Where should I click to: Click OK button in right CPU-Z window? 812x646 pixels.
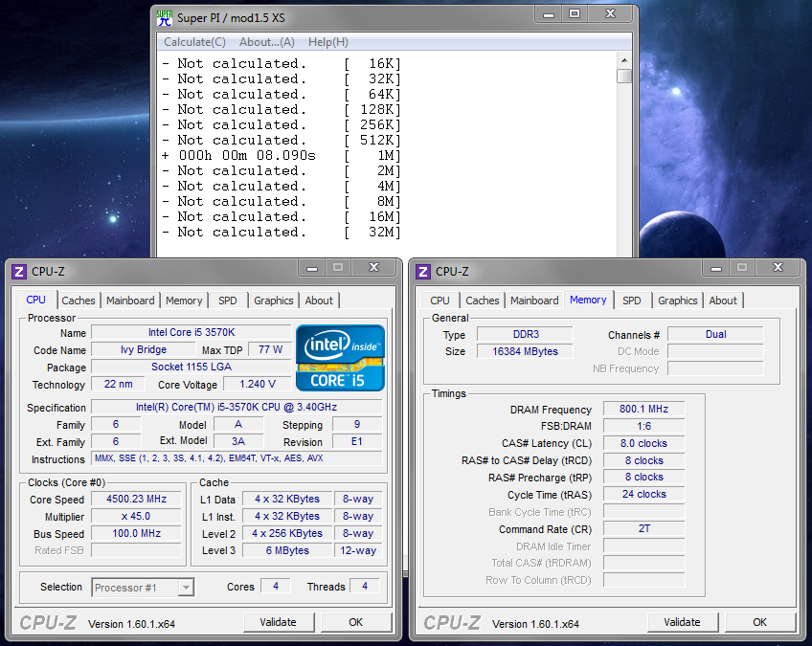(759, 622)
